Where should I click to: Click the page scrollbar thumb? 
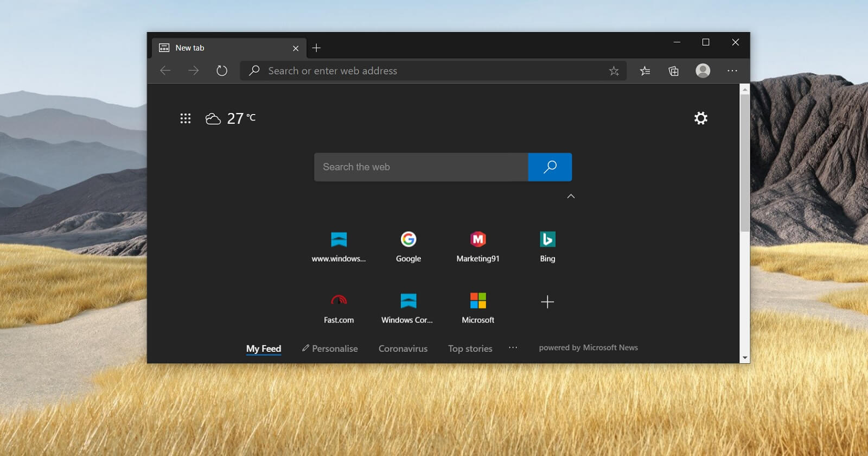[745, 163]
